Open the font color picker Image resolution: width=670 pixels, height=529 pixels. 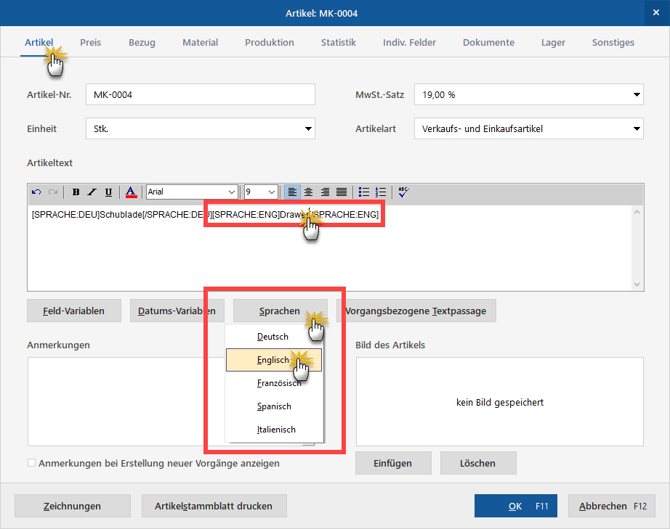tap(131, 192)
